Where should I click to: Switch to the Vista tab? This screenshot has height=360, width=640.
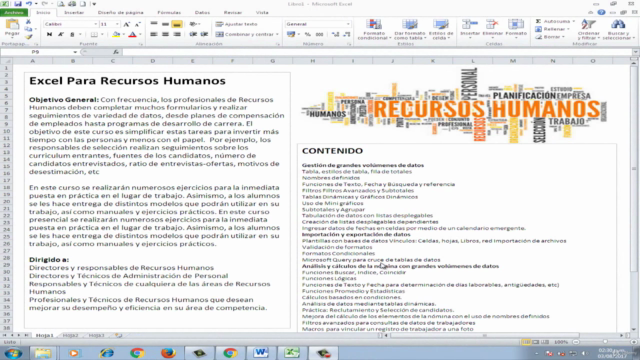pyautogui.click(x=262, y=13)
